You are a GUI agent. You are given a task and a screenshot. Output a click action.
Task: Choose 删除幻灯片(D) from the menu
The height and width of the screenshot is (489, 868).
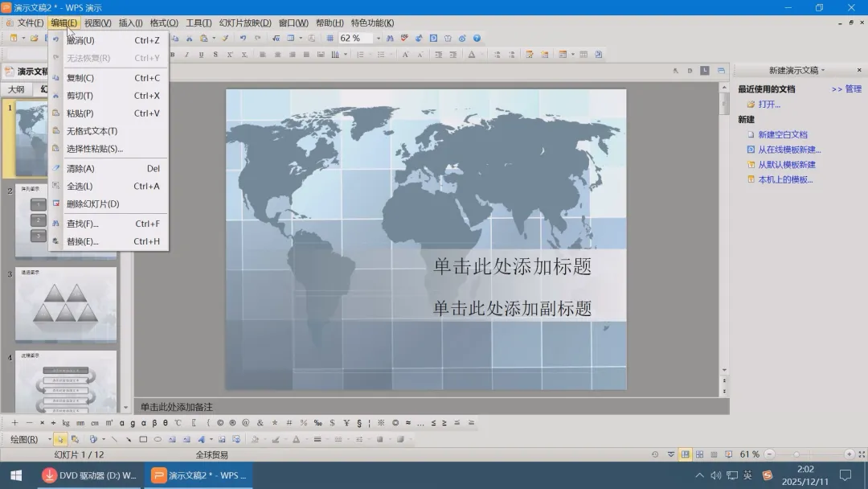tap(108, 203)
